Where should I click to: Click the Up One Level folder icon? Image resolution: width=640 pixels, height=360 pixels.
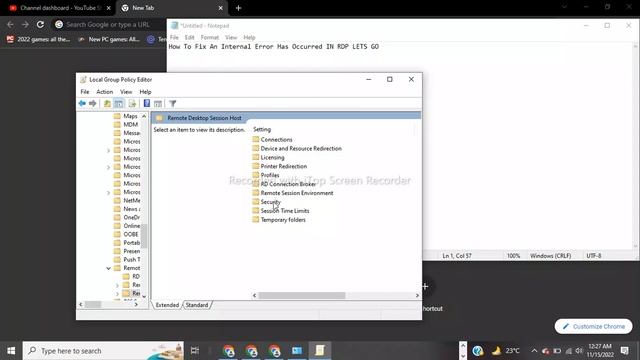pyautogui.click(x=107, y=104)
